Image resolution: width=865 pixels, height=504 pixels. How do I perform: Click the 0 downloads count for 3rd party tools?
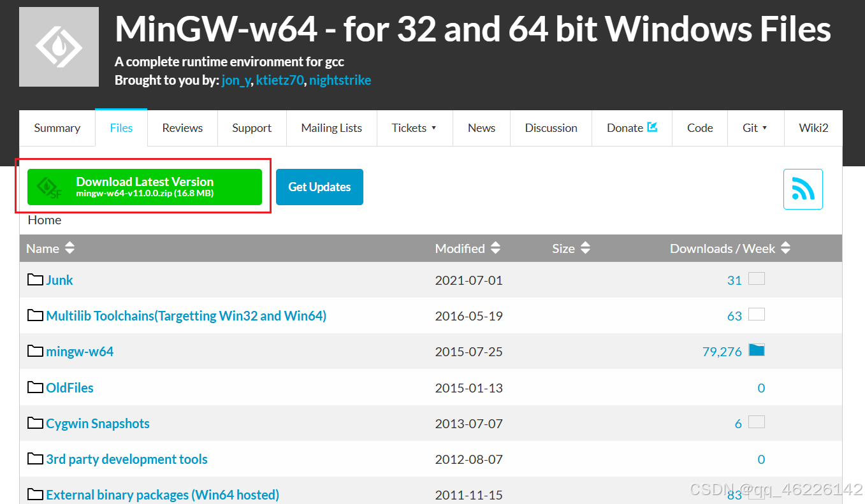[x=761, y=459]
